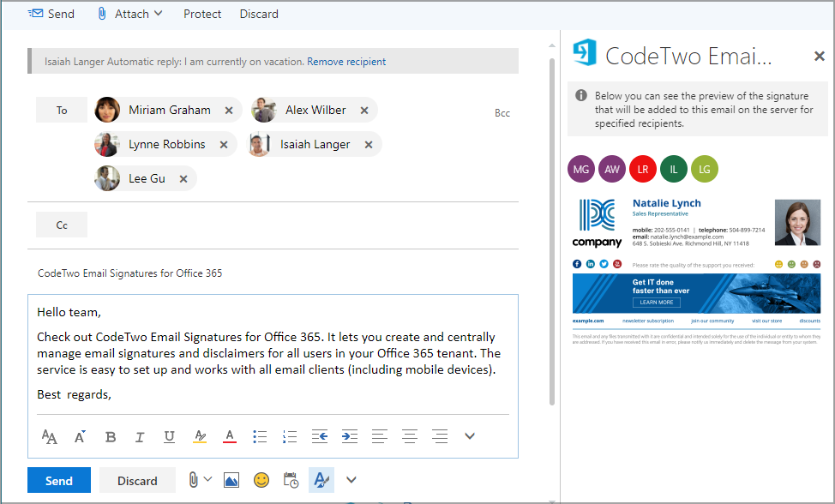This screenshot has height=504, width=835.
Task: Toggle bold formatting
Action: coord(111,437)
